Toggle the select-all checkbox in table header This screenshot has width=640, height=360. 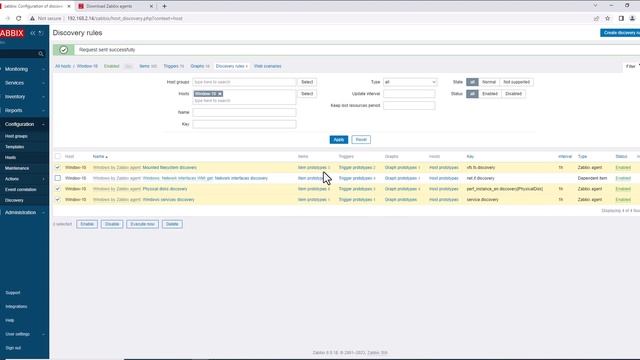pyautogui.click(x=58, y=156)
